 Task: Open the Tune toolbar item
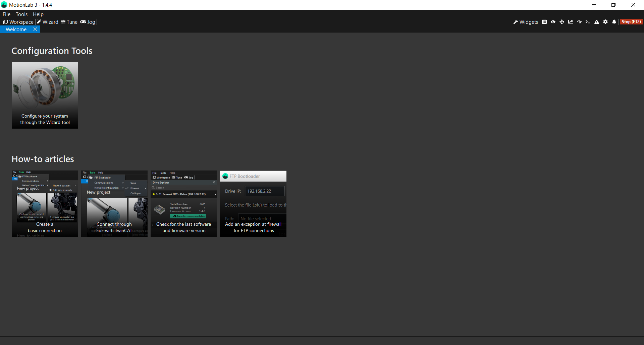pos(69,22)
